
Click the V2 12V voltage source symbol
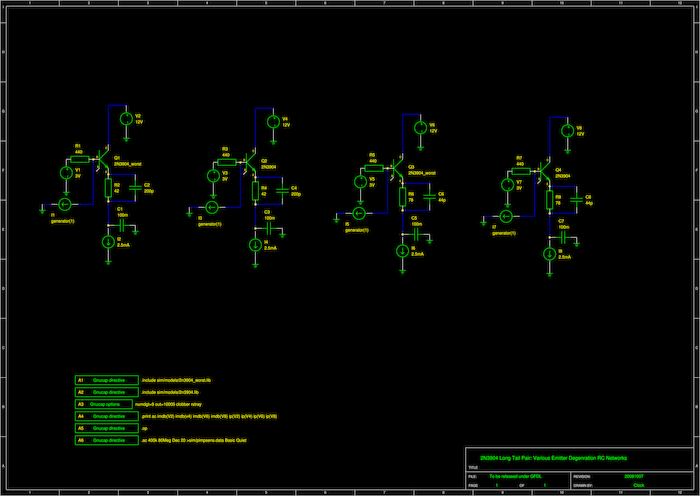pos(126,119)
